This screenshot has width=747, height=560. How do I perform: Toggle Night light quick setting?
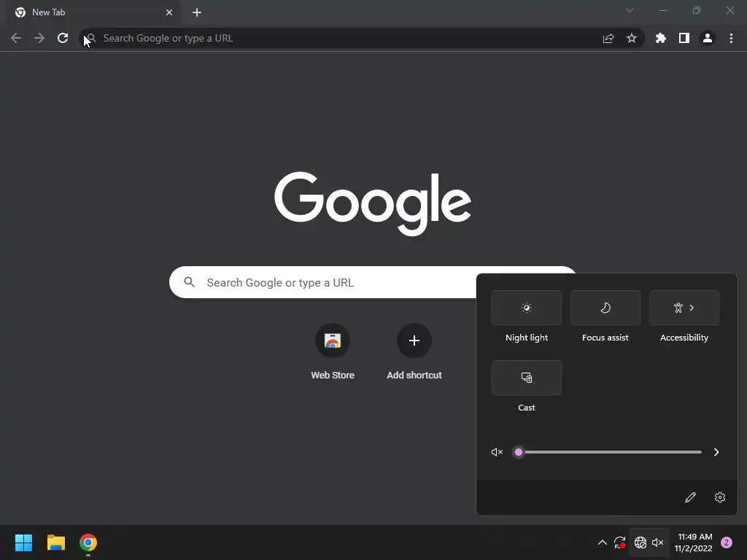pyautogui.click(x=527, y=308)
